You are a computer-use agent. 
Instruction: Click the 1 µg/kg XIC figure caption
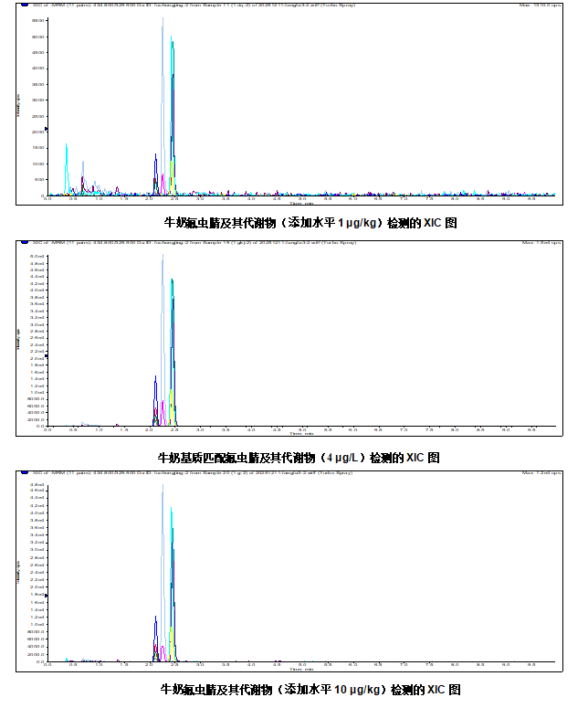pyautogui.click(x=310, y=222)
